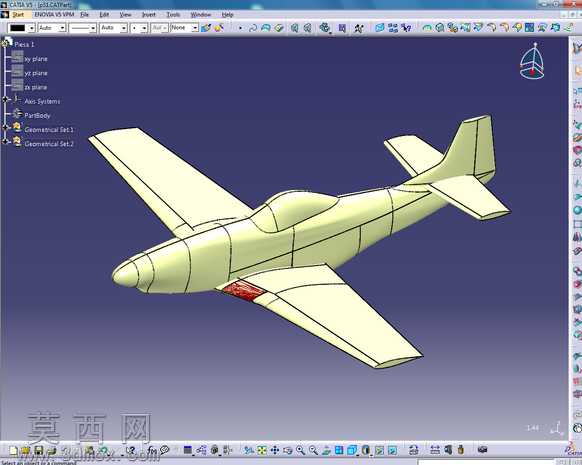Open the point symbol dropdown
The image size is (582, 465).
(x=139, y=28)
